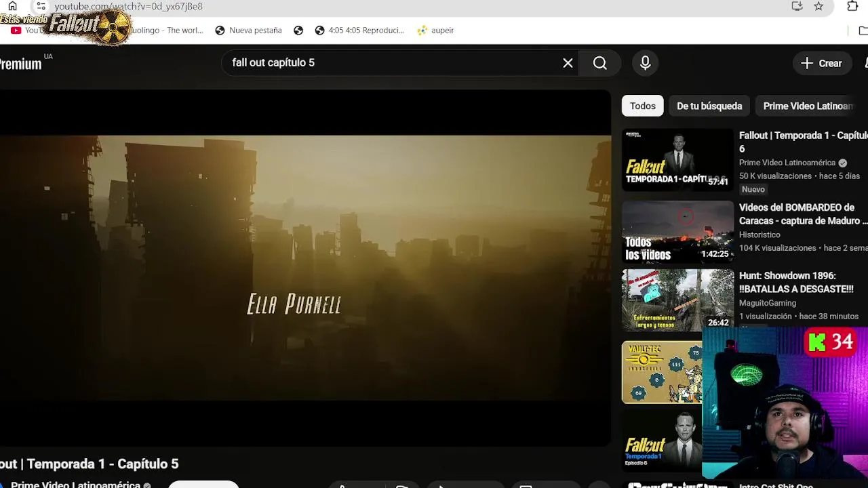Click the video player showing Ella Purnell
The image size is (868, 488).
[x=305, y=268]
